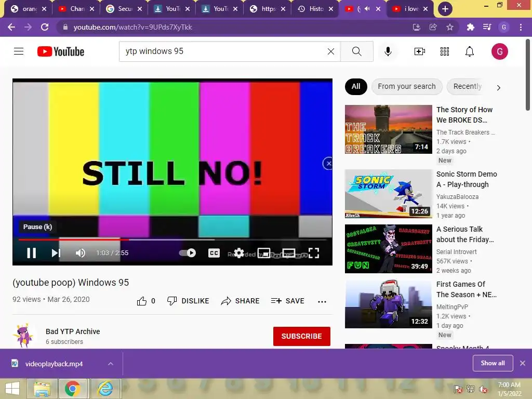The width and height of the screenshot is (532, 399).
Task: Open the Sonic Storm Demo video title
Action: [x=467, y=179]
